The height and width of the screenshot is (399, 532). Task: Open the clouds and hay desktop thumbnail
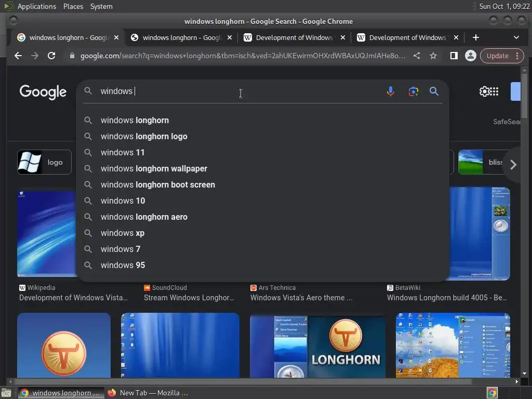[x=453, y=345]
